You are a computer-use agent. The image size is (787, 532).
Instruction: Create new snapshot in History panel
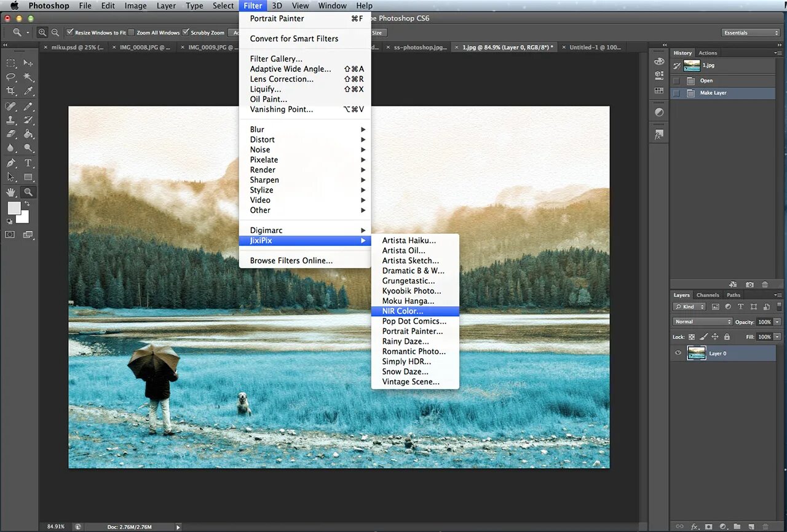[x=749, y=285]
